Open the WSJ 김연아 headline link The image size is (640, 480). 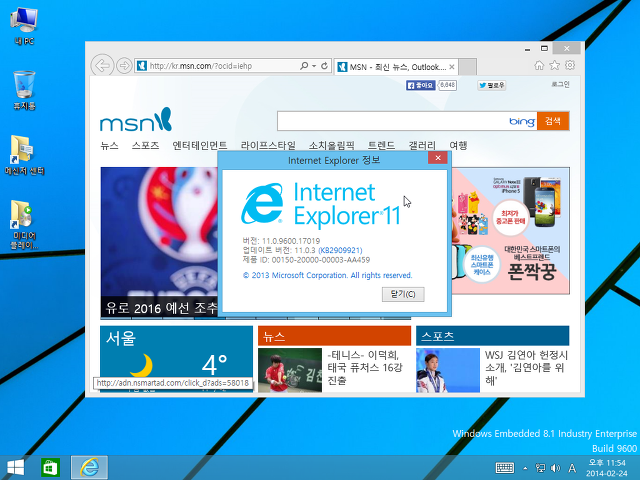tap(526, 367)
